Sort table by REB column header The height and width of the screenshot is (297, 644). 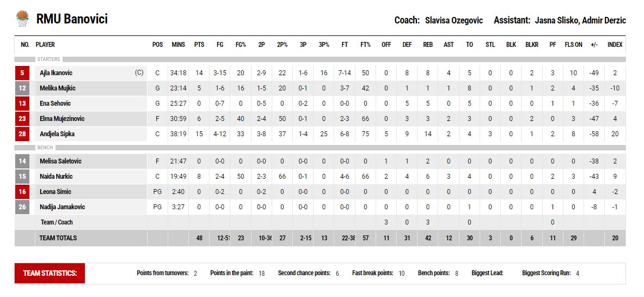[428, 45]
